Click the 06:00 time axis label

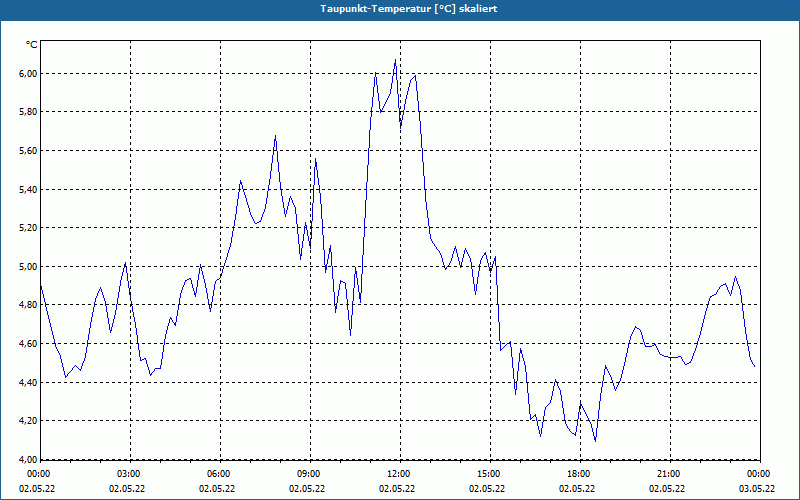pos(220,474)
